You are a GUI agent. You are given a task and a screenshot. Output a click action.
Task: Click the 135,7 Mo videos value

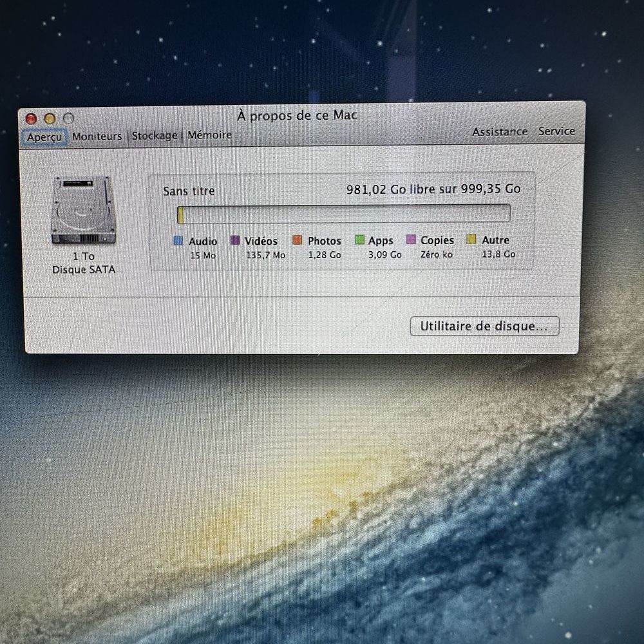coord(266,255)
